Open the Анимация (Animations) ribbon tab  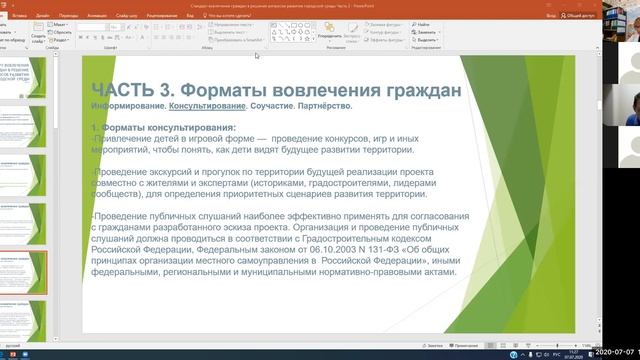tap(97, 16)
